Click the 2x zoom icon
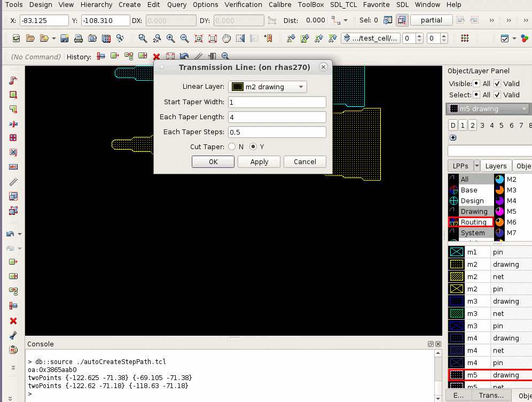 [157, 38]
